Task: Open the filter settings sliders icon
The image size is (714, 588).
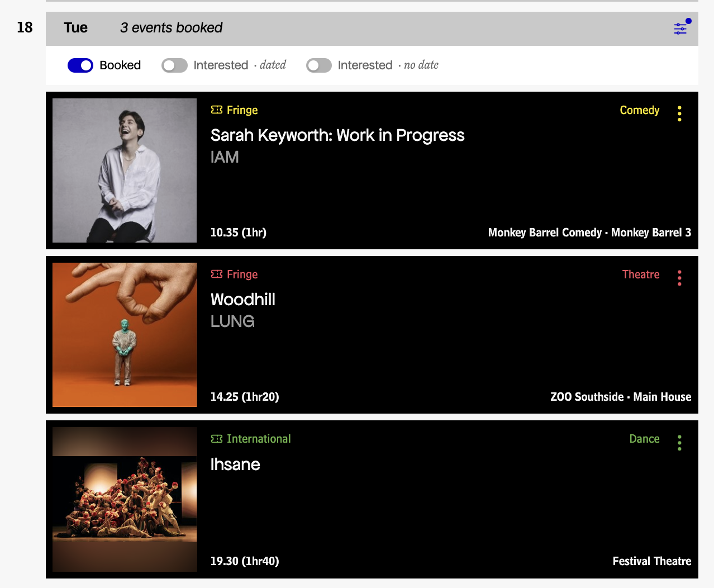Action: (x=680, y=29)
